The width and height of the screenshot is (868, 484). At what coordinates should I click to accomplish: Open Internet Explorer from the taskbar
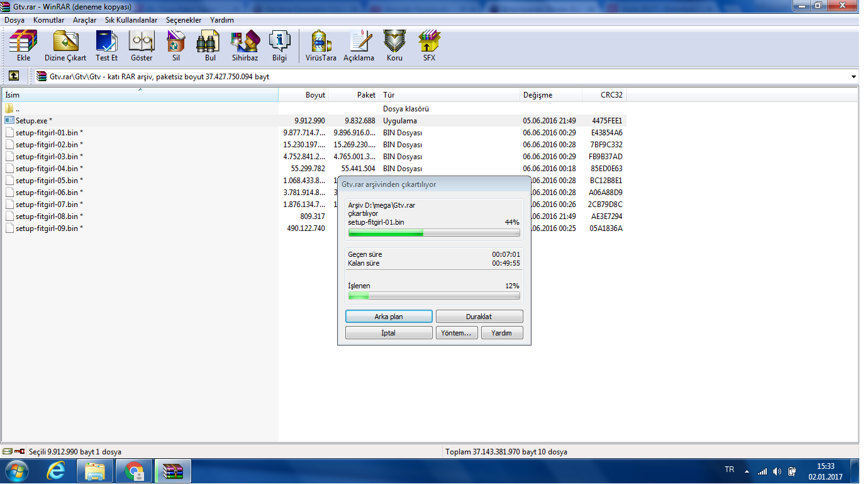click(56, 471)
